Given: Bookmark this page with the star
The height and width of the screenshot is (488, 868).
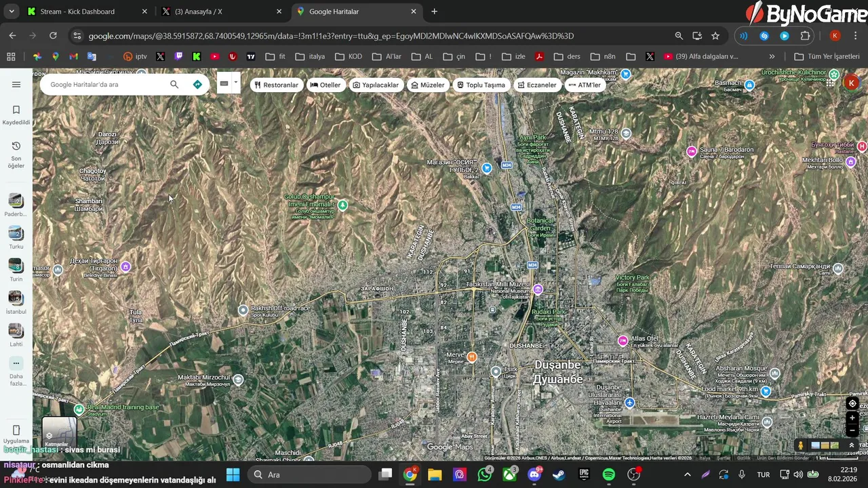Looking at the screenshot, I should pos(715,36).
